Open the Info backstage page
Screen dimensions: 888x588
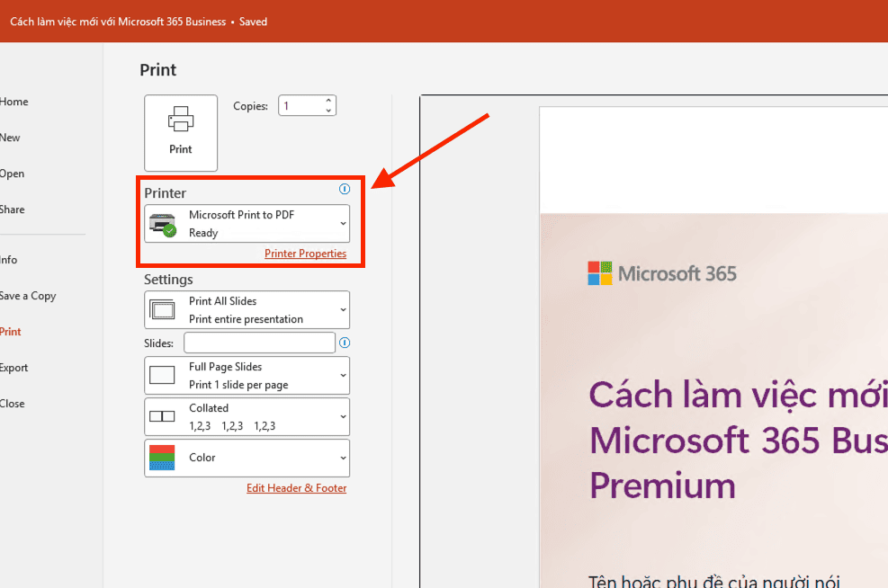[8, 260]
